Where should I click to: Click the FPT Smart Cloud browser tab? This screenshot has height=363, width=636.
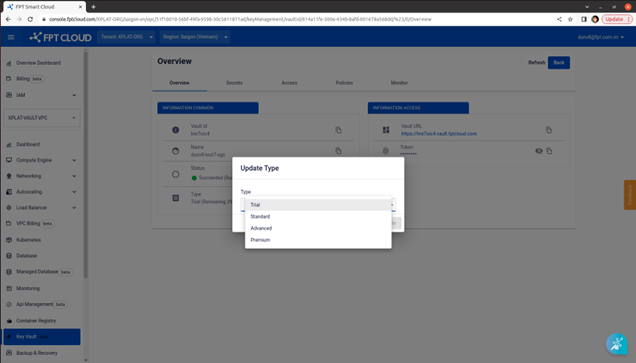click(x=44, y=7)
